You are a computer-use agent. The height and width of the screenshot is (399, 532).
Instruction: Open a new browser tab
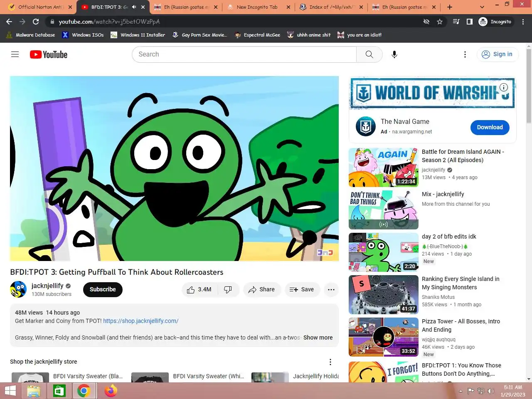click(450, 7)
